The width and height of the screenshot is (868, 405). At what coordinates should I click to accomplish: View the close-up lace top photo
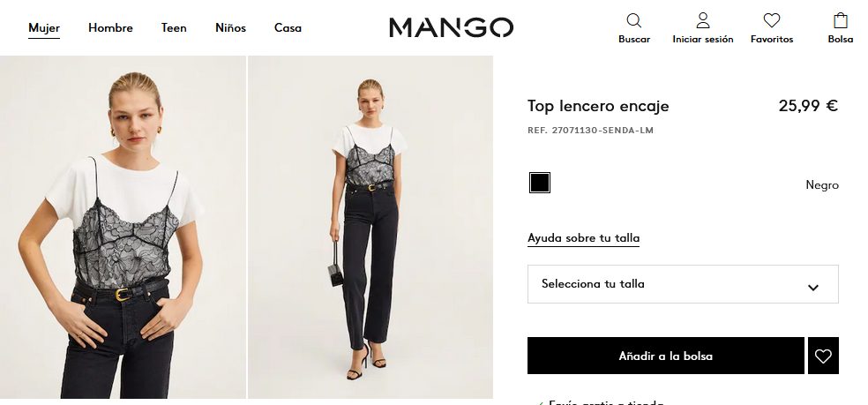point(123,227)
